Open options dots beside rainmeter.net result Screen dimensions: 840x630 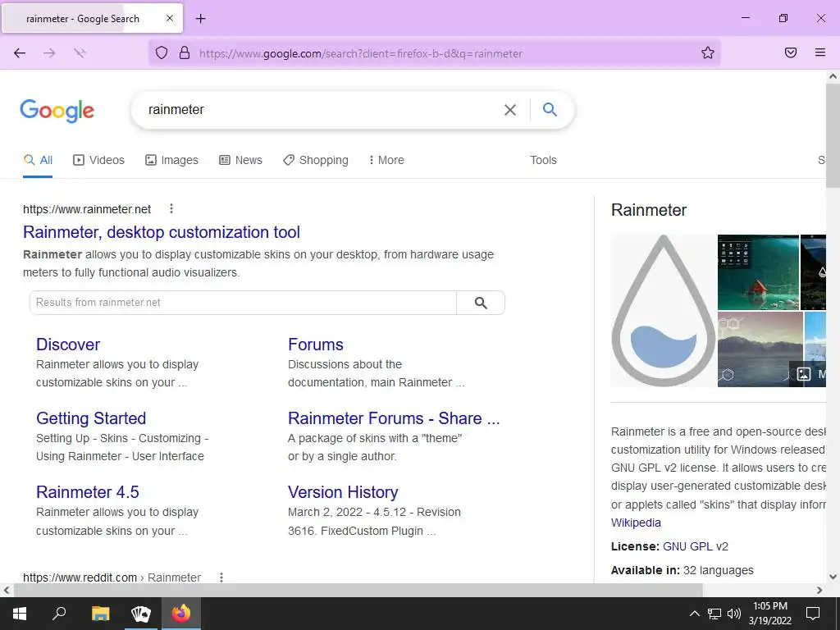(171, 208)
